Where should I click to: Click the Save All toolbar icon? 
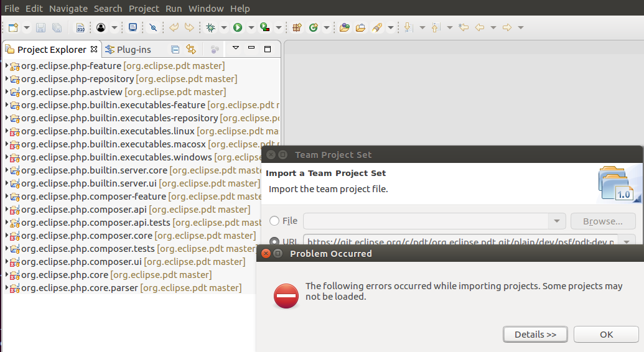(57, 27)
